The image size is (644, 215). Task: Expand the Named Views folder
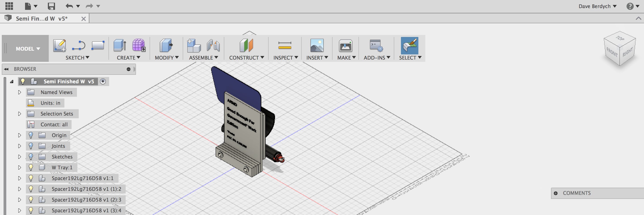pyautogui.click(x=19, y=92)
